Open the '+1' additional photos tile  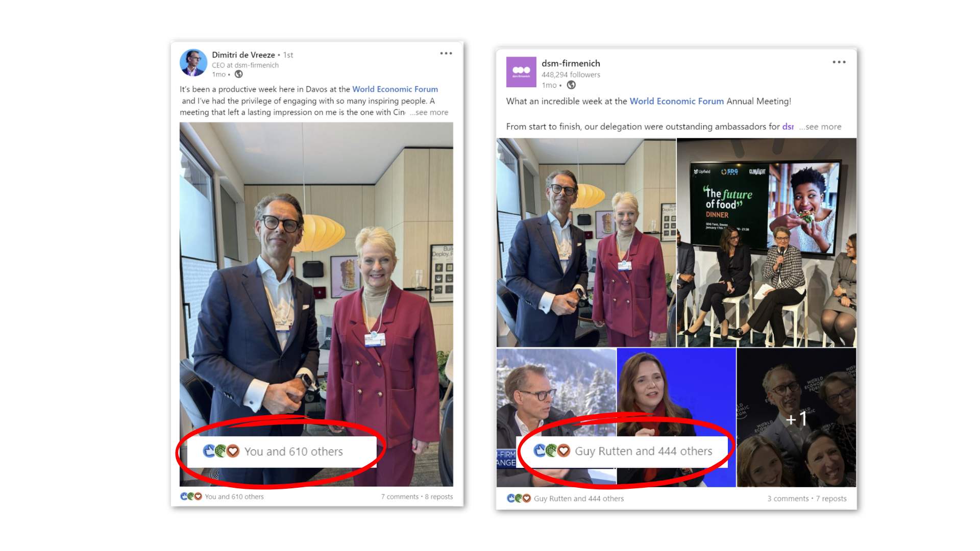pyautogui.click(x=796, y=417)
